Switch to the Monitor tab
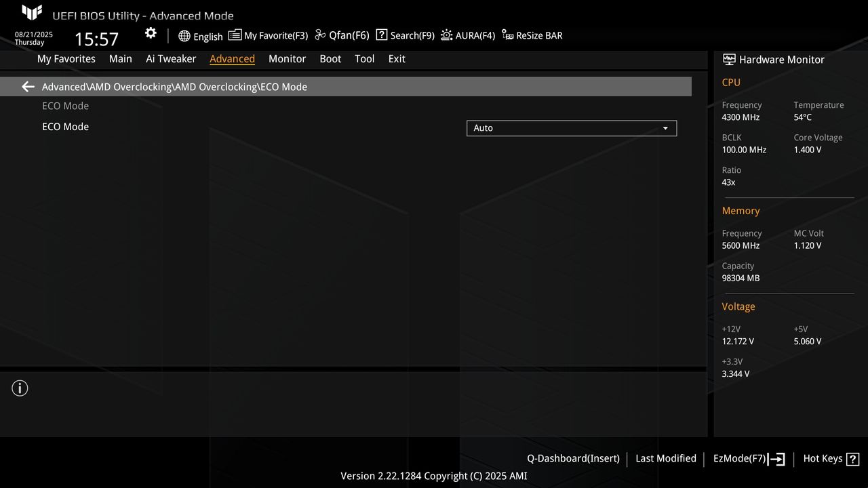868x488 pixels. (287, 59)
